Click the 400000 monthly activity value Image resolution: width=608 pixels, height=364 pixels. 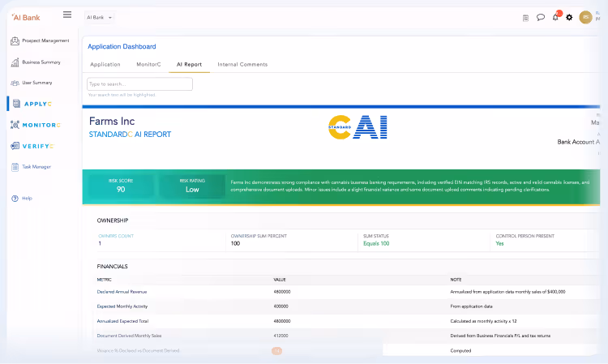click(280, 306)
